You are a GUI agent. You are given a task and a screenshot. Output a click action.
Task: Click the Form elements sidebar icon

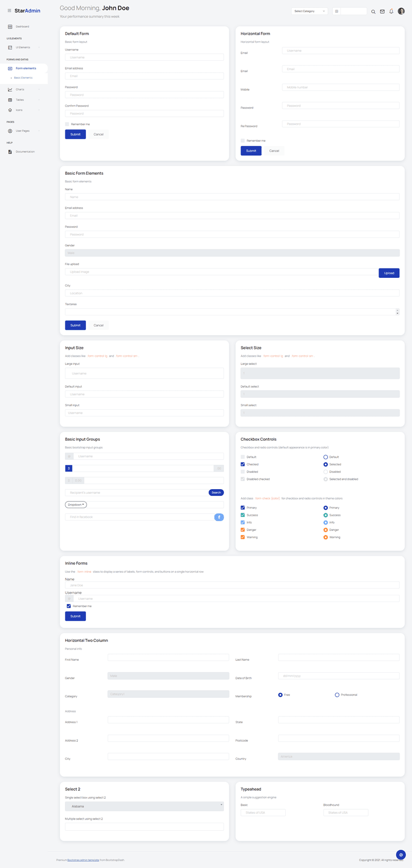(10, 69)
